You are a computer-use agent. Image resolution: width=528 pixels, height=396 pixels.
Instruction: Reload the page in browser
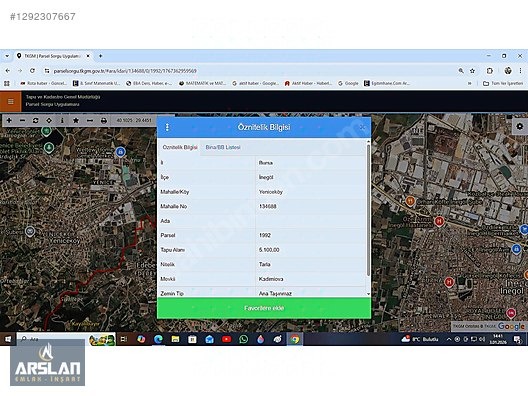[x=32, y=71]
